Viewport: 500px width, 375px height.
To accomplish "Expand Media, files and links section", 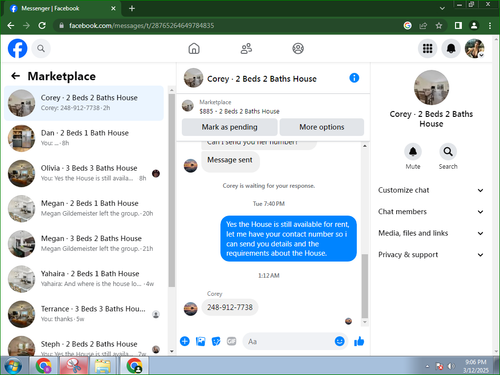I will tap(430, 233).
